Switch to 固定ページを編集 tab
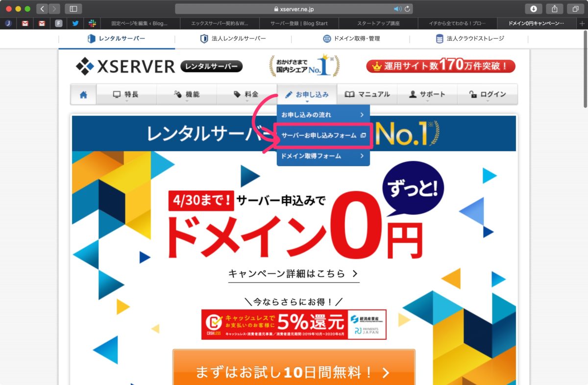The width and height of the screenshot is (588, 385). (140, 23)
